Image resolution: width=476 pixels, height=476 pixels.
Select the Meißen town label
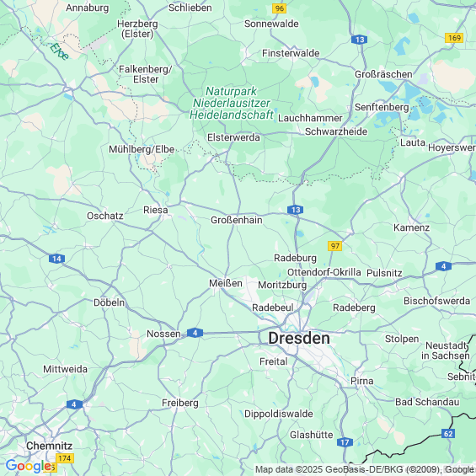226,283
